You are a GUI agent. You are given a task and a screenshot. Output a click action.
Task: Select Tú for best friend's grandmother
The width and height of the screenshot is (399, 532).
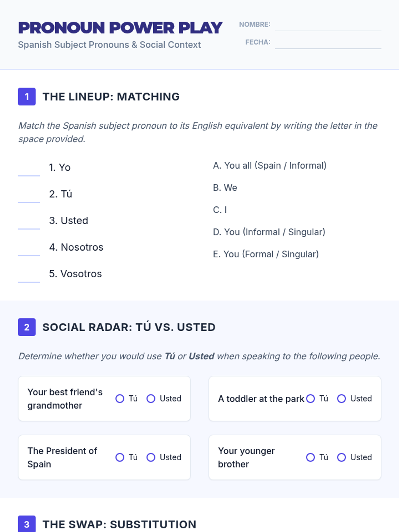coord(120,399)
